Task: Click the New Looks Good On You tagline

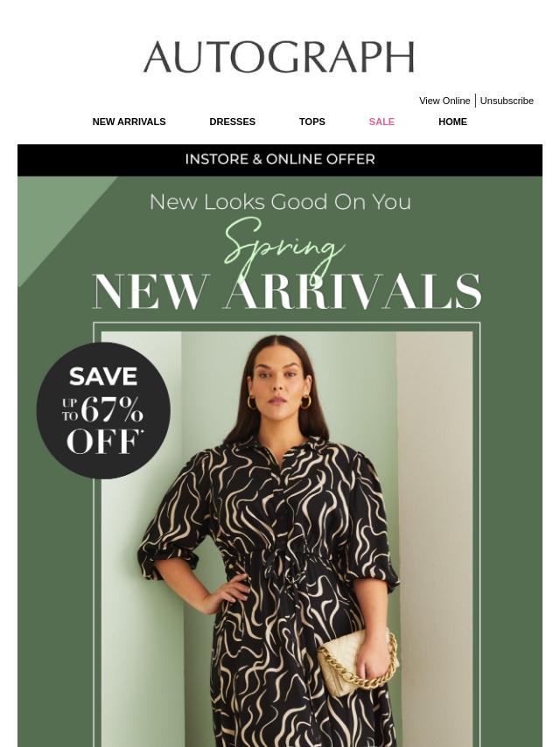Action: tap(280, 202)
